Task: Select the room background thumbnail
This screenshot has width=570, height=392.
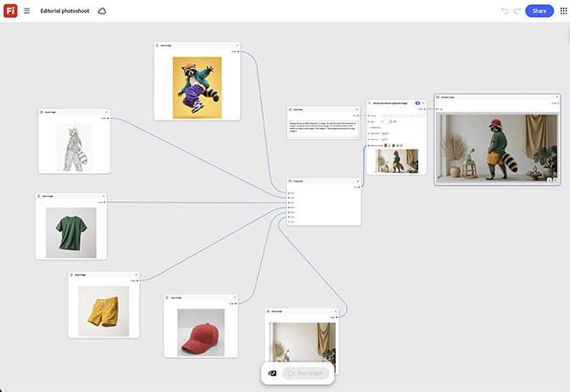Action: [x=302, y=343]
